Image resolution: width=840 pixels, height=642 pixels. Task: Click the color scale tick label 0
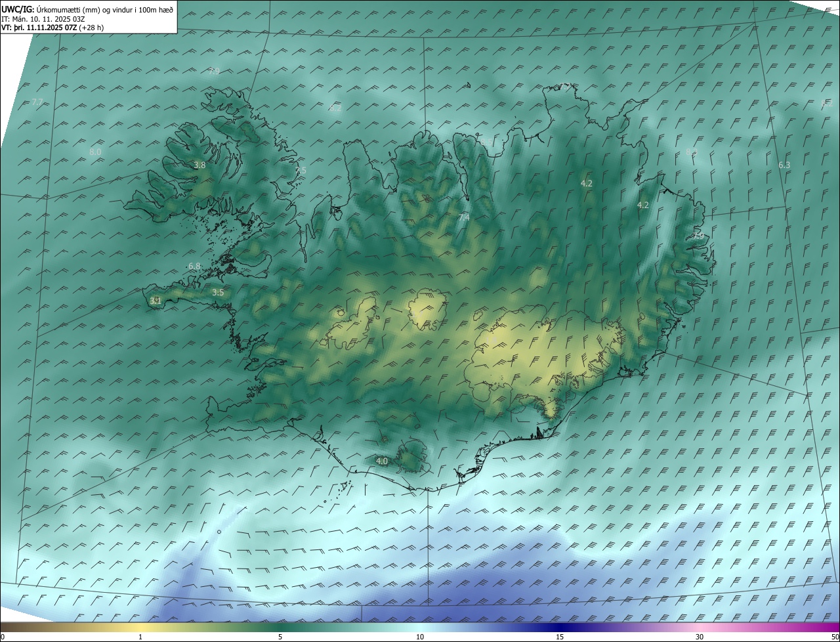tap(3, 637)
